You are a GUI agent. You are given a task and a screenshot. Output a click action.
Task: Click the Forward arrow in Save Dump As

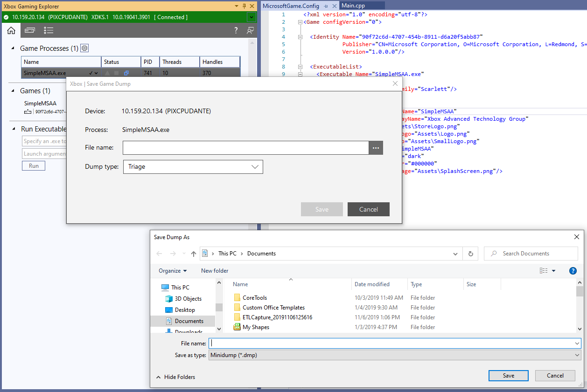[x=173, y=254]
